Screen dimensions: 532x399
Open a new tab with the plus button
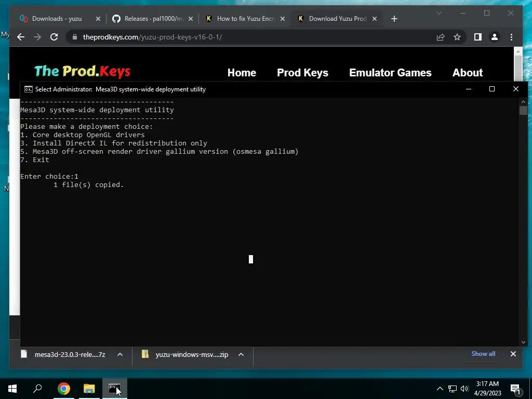coord(394,19)
